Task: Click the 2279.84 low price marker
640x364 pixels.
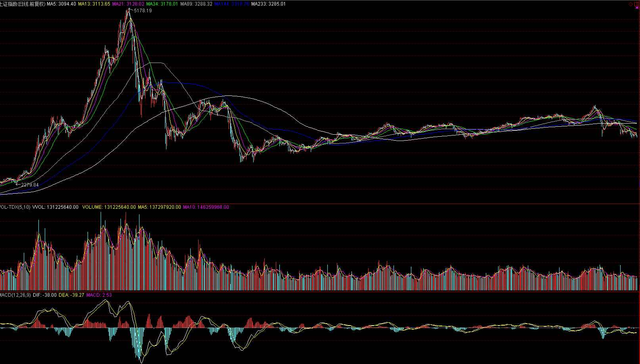Action: pos(30,185)
